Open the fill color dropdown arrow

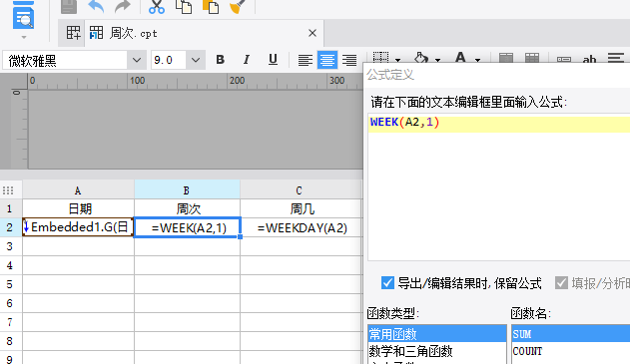[438, 60]
